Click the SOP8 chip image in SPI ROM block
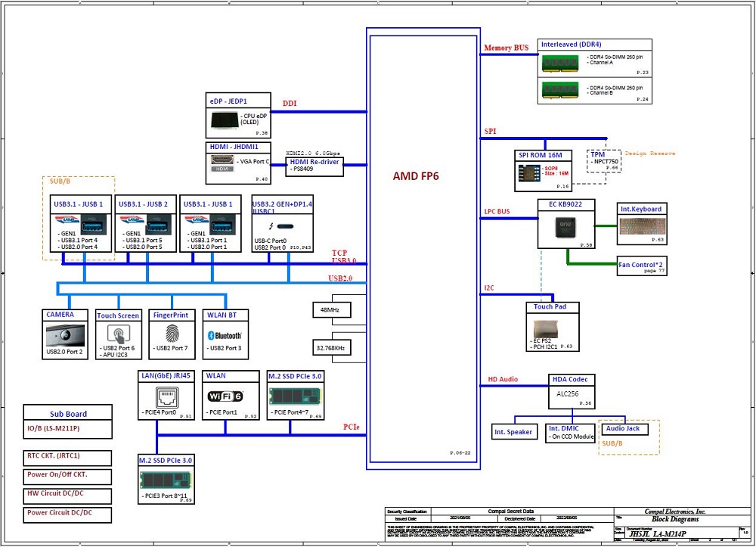This screenshot has width=756, height=547. [x=529, y=172]
